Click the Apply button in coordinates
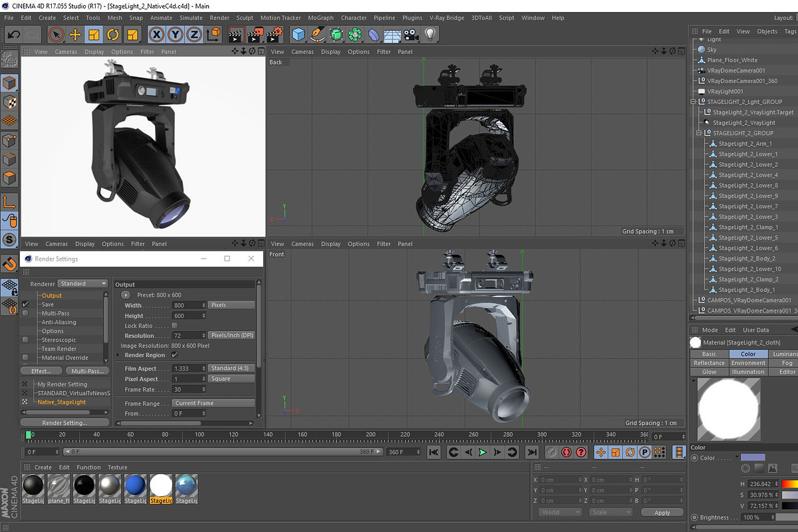Screen dimensions: 798x532 coord(662,513)
